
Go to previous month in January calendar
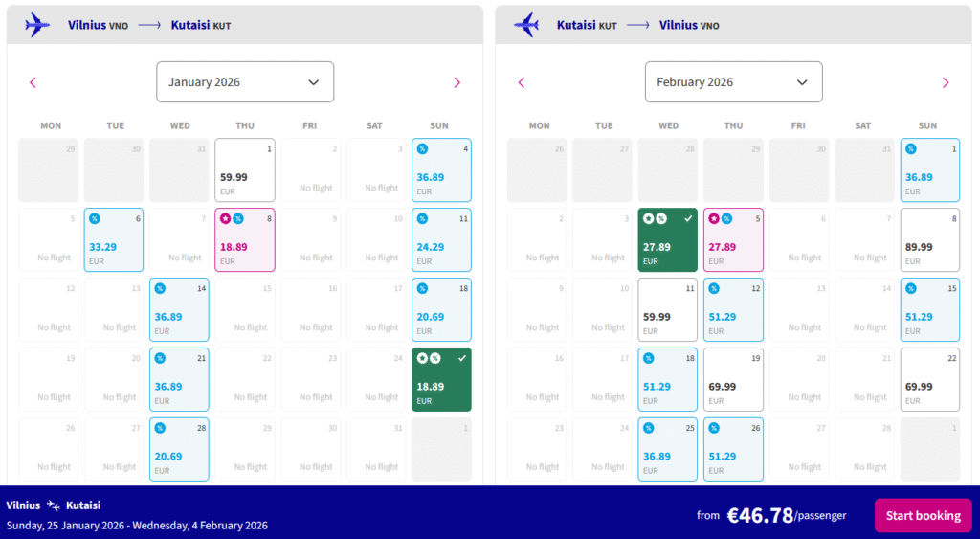33,82
